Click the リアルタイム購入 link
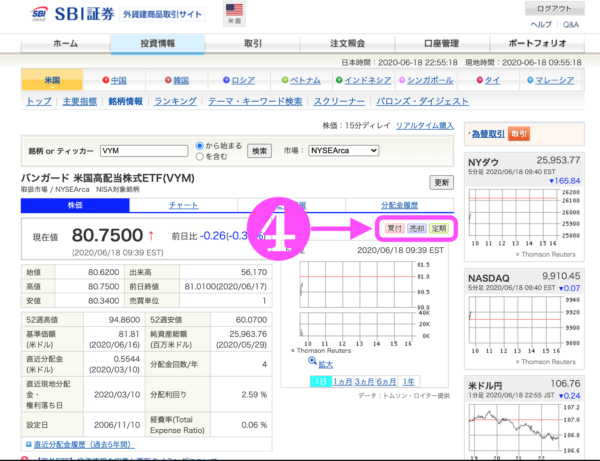 pyautogui.click(x=425, y=125)
